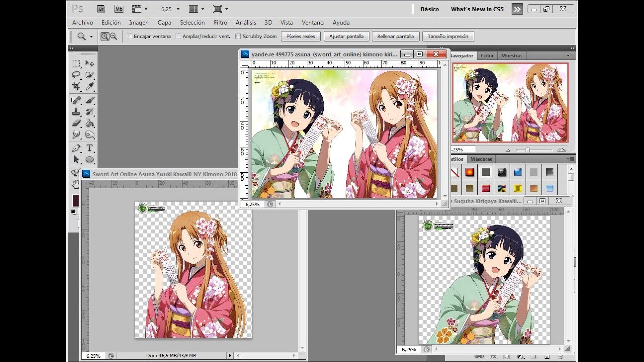This screenshot has width=644, height=362.
Task: Select the Lasso tool
Action: 76,75
